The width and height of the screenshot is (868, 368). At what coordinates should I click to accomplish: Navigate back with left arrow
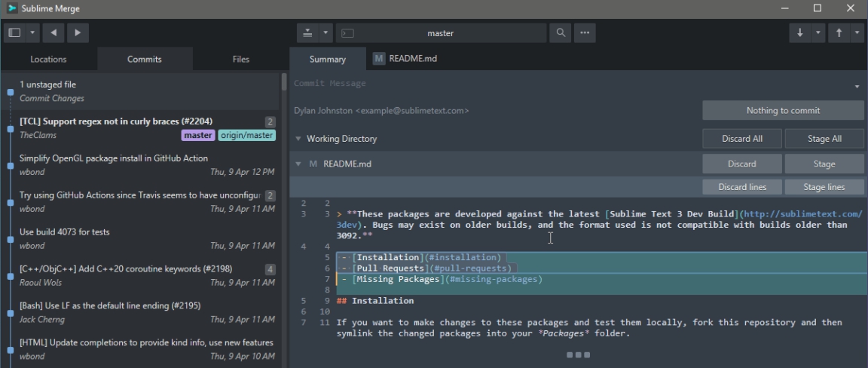53,32
